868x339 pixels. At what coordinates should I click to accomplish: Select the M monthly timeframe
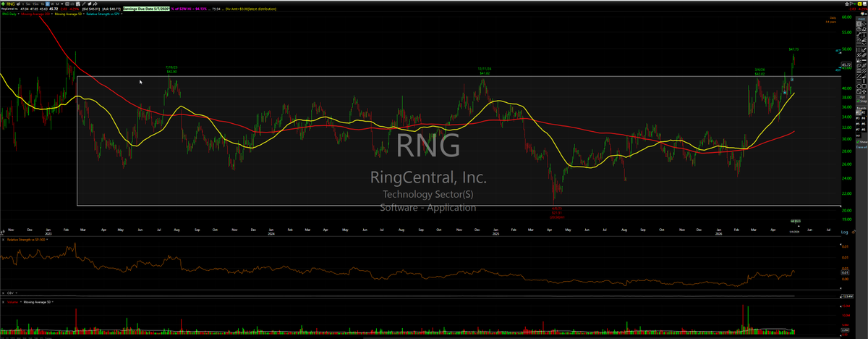[57, 4]
